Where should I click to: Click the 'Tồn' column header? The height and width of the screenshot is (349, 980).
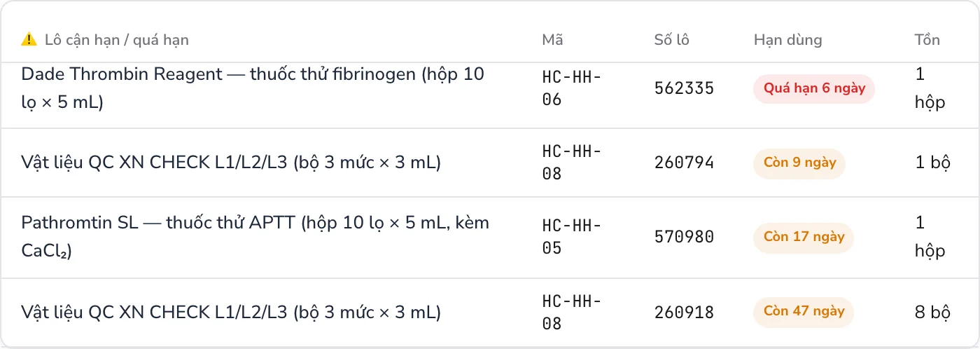coord(927,40)
